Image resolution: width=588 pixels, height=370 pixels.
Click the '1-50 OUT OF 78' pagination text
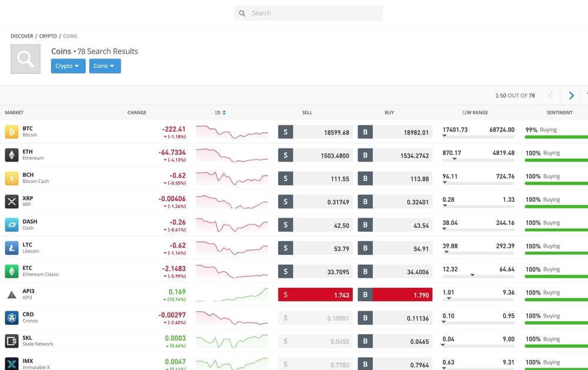pyautogui.click(x=515, y=96)
